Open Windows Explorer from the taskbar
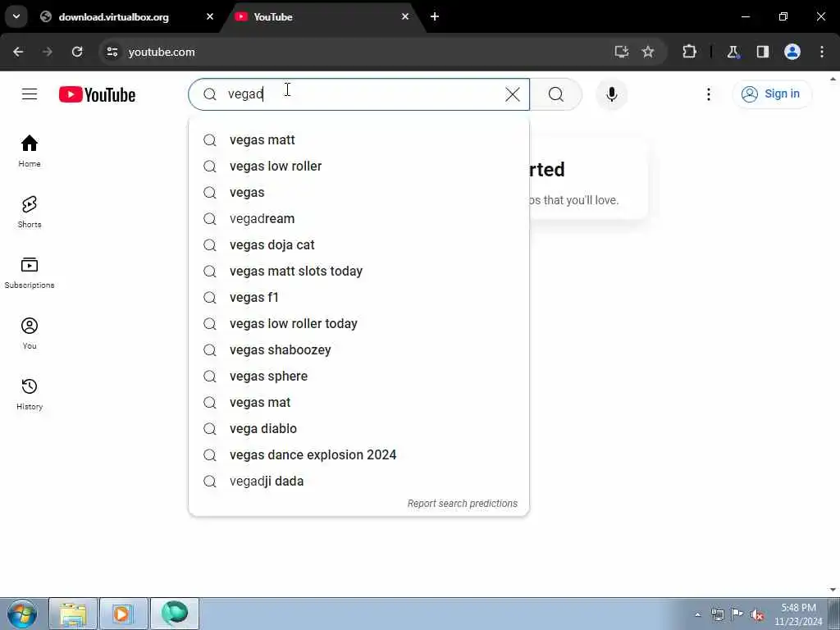 [x=73, y=614]
